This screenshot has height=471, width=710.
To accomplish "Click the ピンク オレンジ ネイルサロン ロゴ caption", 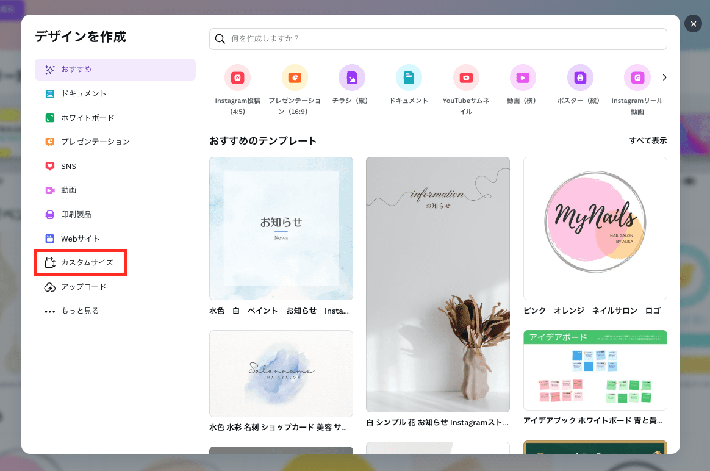I will coord(592,311).
